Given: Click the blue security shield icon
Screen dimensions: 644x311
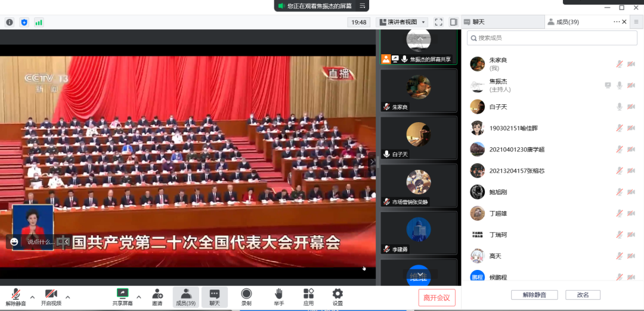Looking at the screenshot, I should 24,22.
